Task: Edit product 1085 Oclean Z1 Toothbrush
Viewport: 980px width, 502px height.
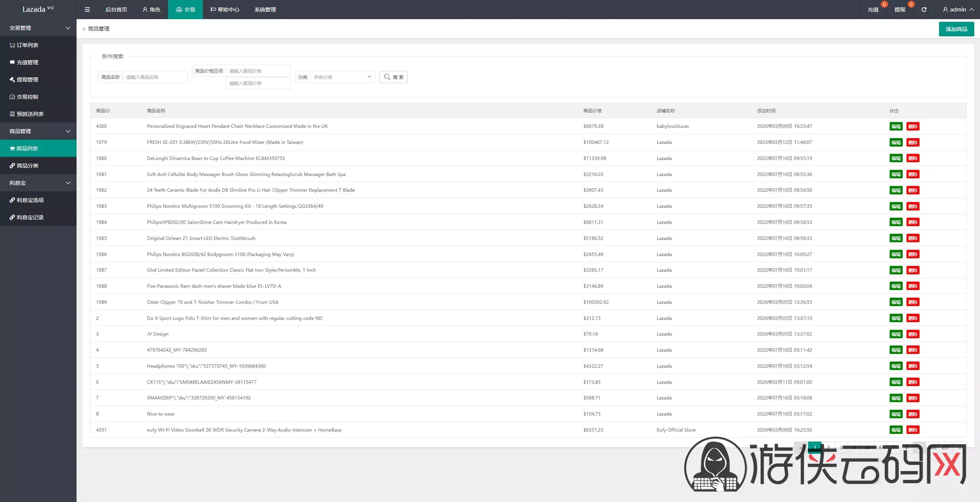Action: tap(896, 238)
